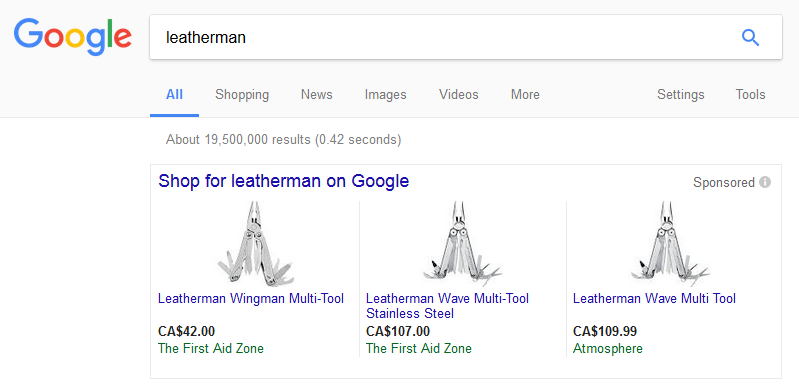This screenshot has width=799, height=391.
Task: Switch to the Shopping tab
Action: click(x=242, y=95)
